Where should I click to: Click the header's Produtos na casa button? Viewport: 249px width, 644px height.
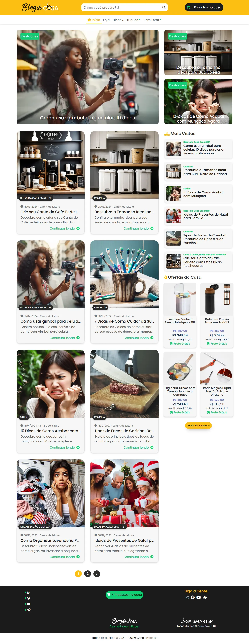pyautogui.click(x=204, y=7)
